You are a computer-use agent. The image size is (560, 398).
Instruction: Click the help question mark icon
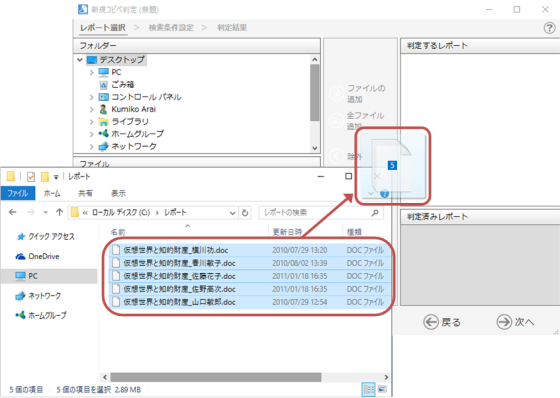click(549, 28)
